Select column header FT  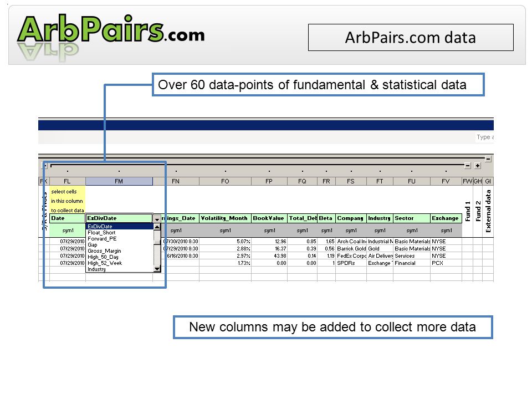pos(380,181)
